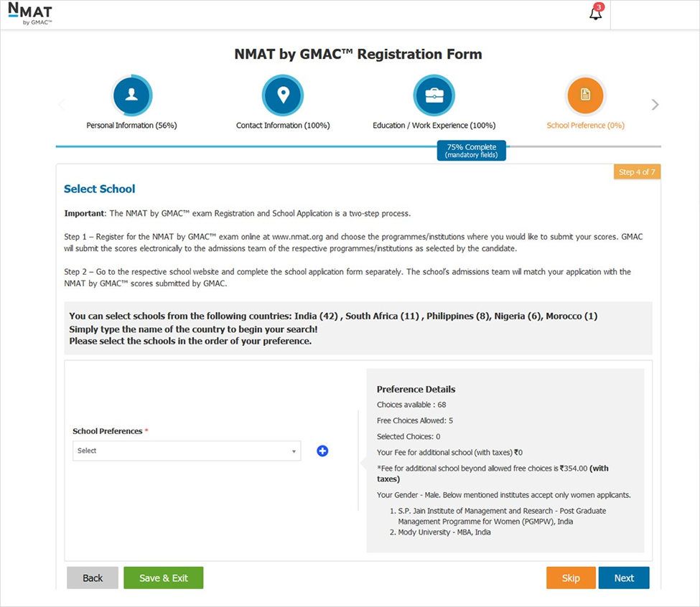Click the 'Your Fee for additional school' line
This screenshot has height=607, width=700.
click(449, 452)
